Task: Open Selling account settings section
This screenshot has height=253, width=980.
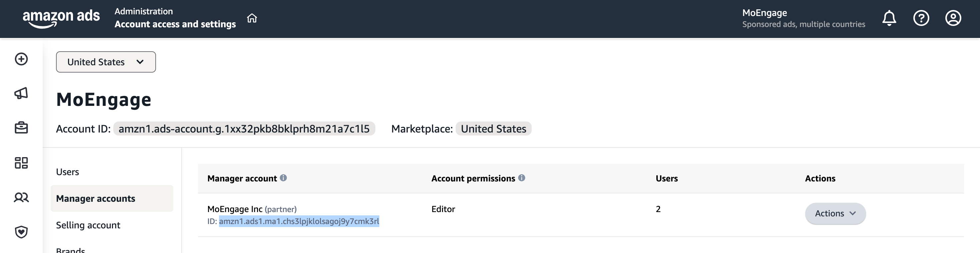Action: 88,225
